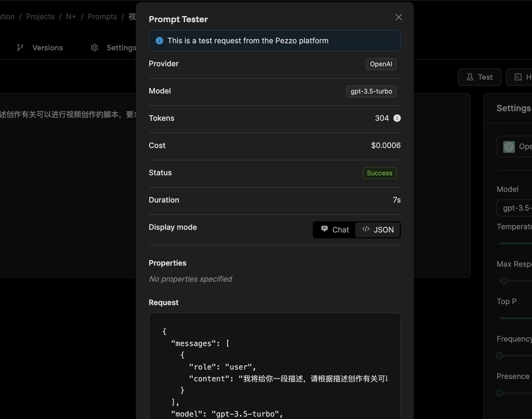Click the Versions branch icon

pyautogui.click(x=20, y=48)
